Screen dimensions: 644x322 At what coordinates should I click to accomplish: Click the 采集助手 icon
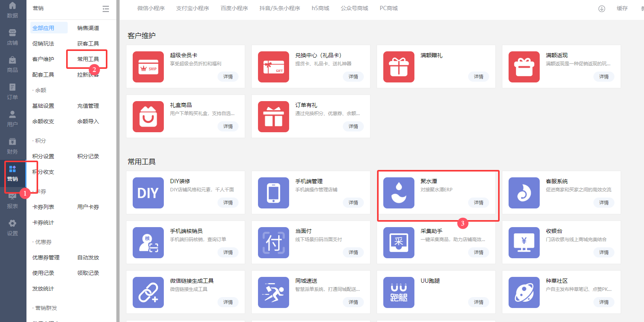[399, 243]
